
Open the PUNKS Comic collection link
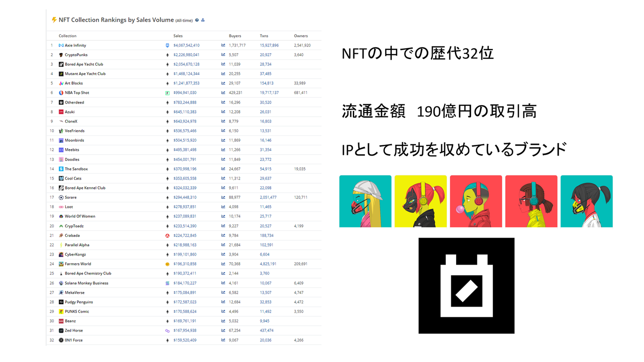tap(77, 311)
